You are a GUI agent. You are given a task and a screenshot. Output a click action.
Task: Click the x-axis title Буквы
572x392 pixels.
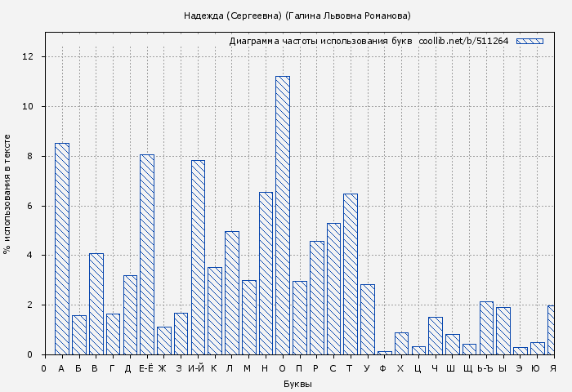(297, 384)
